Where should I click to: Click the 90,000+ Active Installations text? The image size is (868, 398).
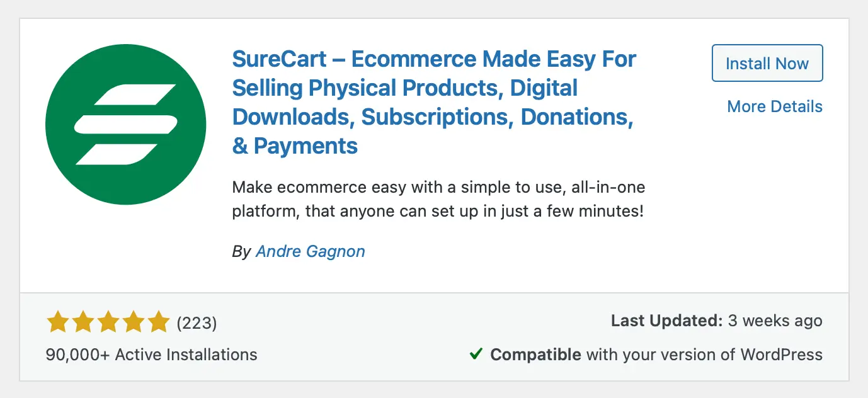(x=152, y=354)
